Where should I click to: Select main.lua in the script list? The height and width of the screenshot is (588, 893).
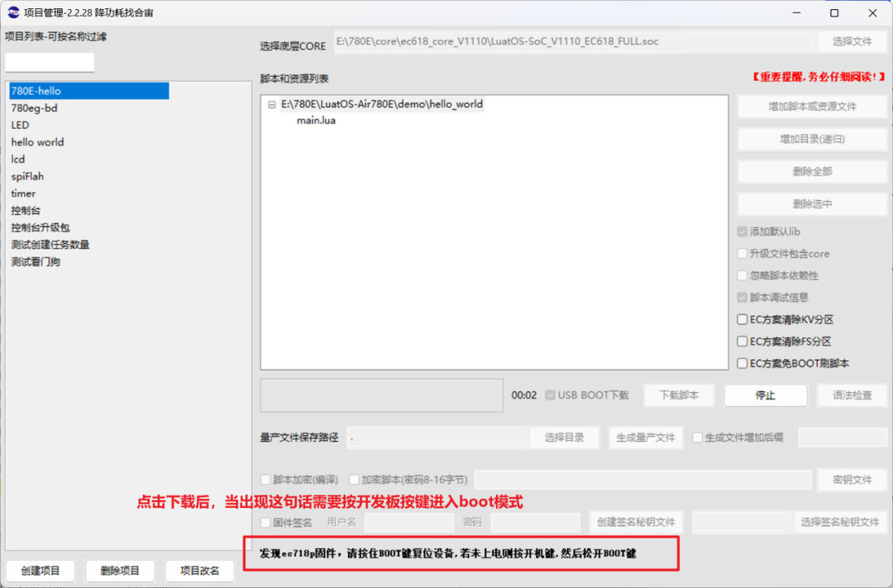pos(316,121)
